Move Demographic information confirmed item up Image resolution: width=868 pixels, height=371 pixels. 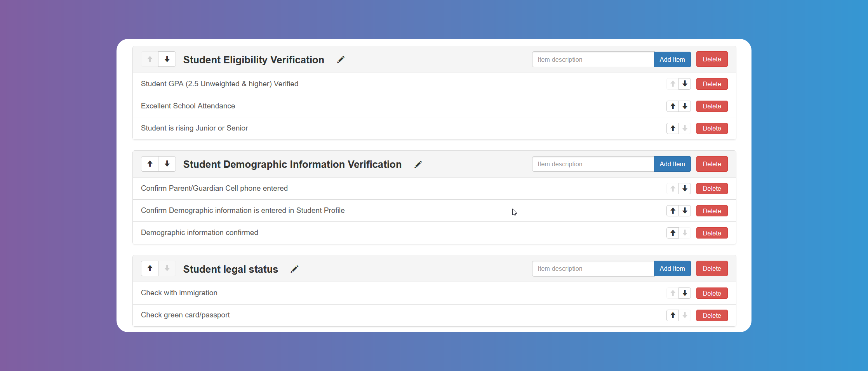672,232
